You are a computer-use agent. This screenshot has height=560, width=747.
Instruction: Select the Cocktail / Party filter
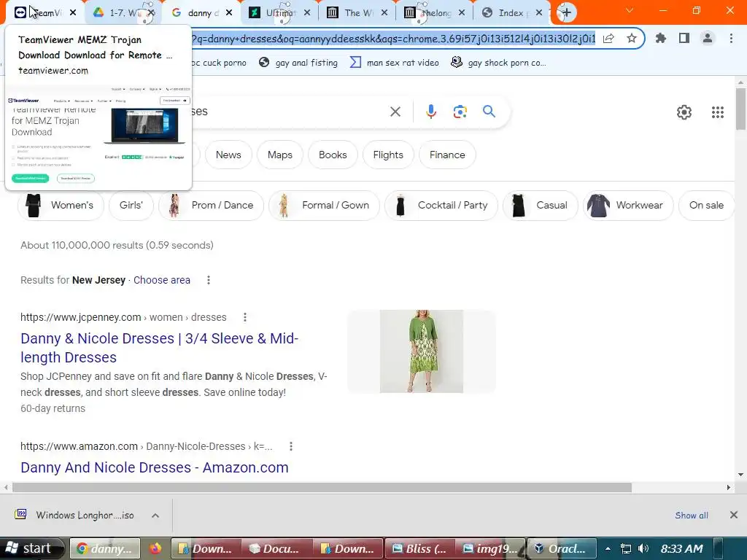(441, 205)
